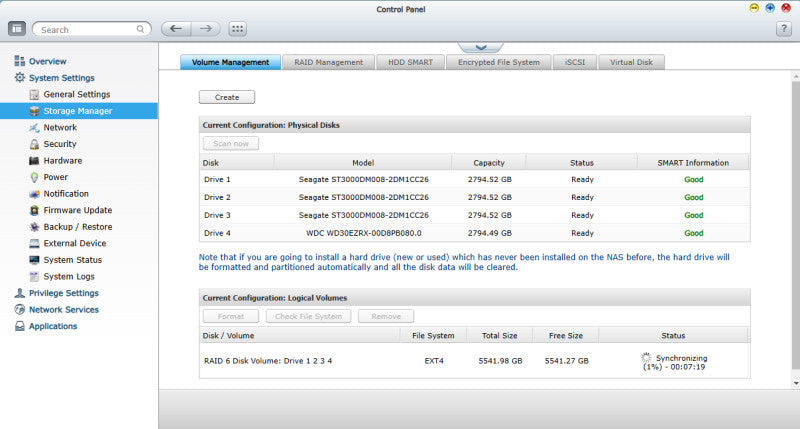Click the Scan now button
Screen dimensions: 800x429
click(x=231, y=144)
